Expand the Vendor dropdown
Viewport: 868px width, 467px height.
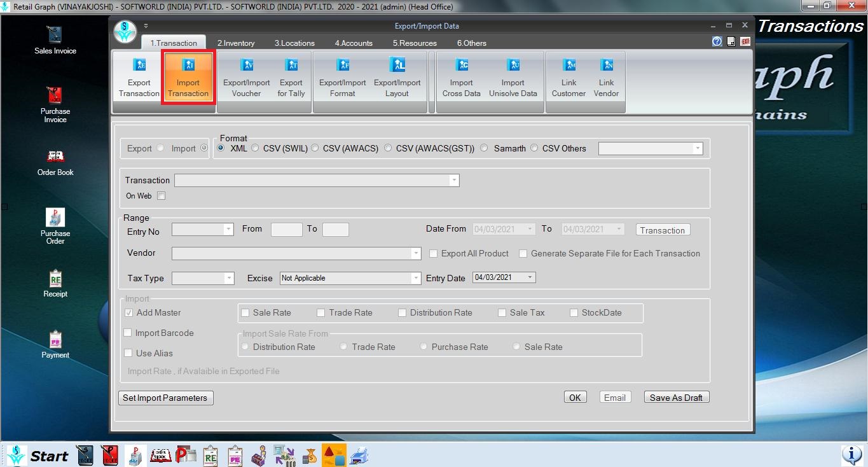(416, 253)
